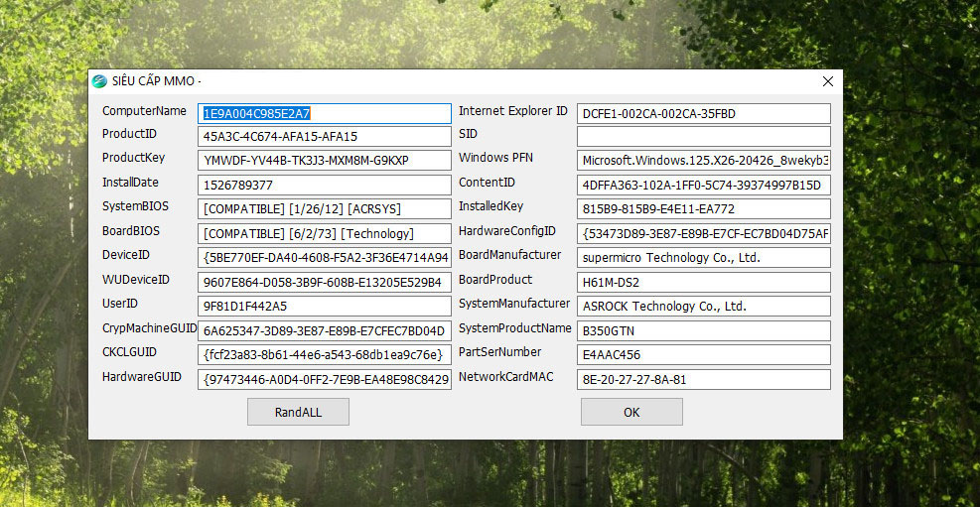The image size is (980, 507).
Task: Focus the empty SID field
Action: [704, 137]
